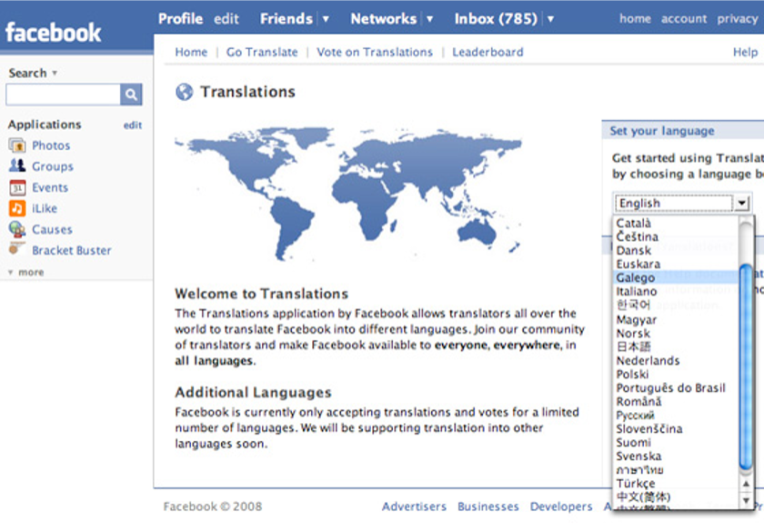Open the Events link

pos(50,187)
